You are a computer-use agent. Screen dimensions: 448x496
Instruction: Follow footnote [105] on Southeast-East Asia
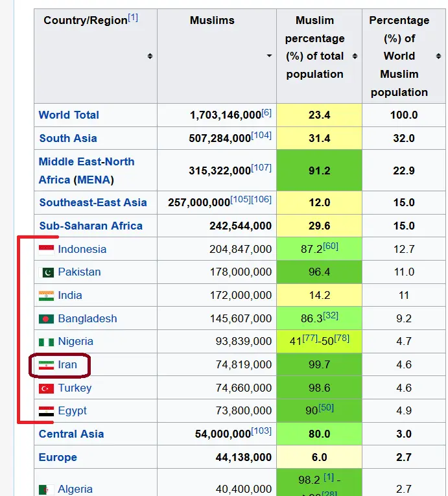[x=241, y=200]
